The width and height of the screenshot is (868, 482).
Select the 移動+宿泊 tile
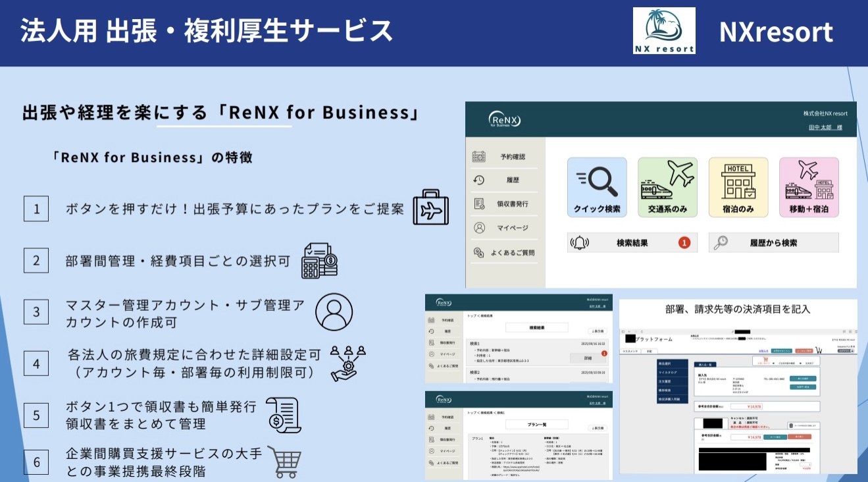click(x=809, y=188)
